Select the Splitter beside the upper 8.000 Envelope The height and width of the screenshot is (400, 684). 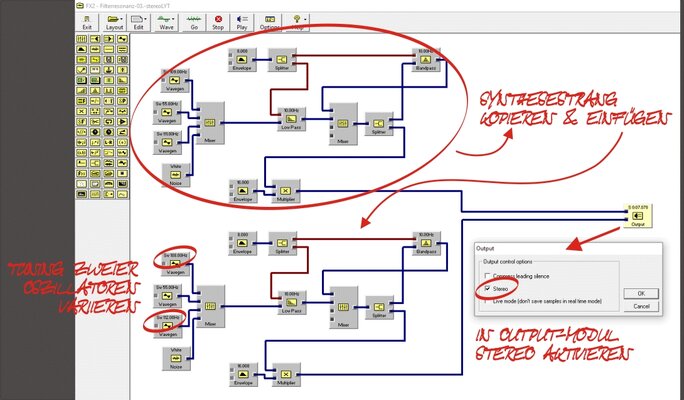(x=282, y=60)
